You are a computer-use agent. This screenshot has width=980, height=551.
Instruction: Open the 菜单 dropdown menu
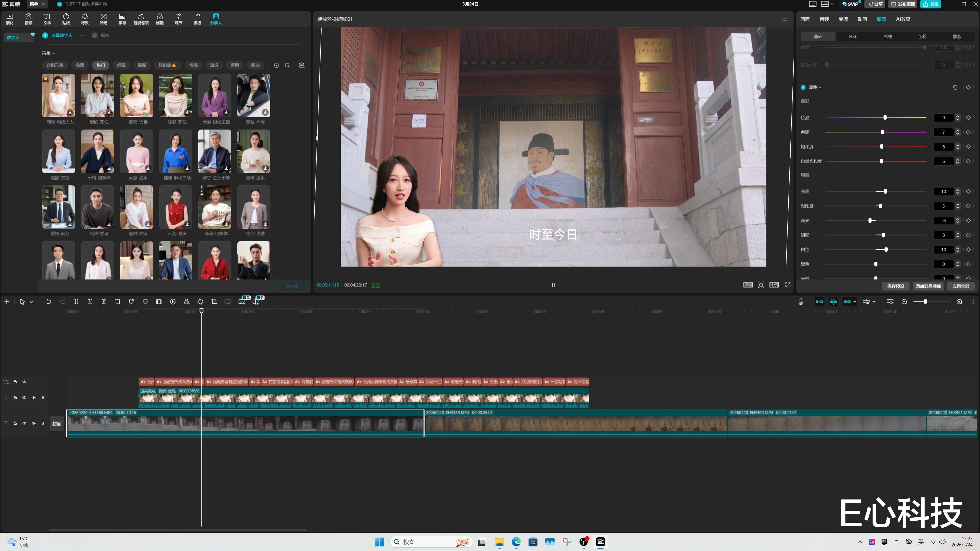(37, 4)
